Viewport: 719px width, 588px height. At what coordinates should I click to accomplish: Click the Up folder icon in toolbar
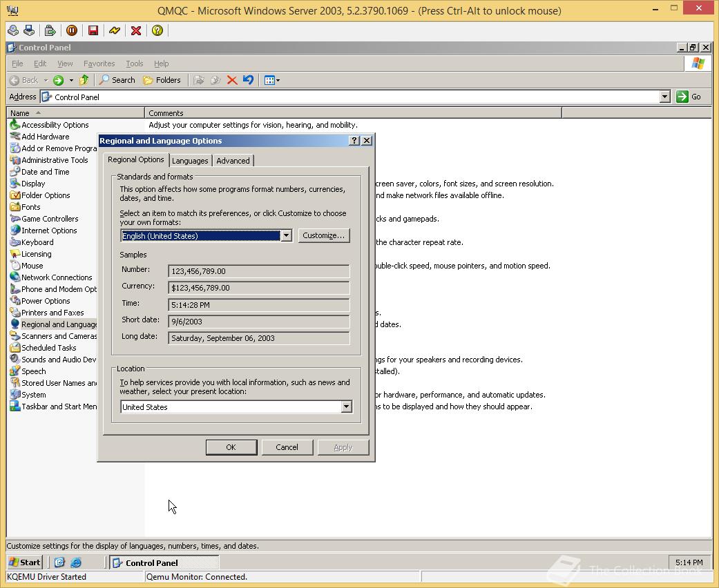point(84,80)
